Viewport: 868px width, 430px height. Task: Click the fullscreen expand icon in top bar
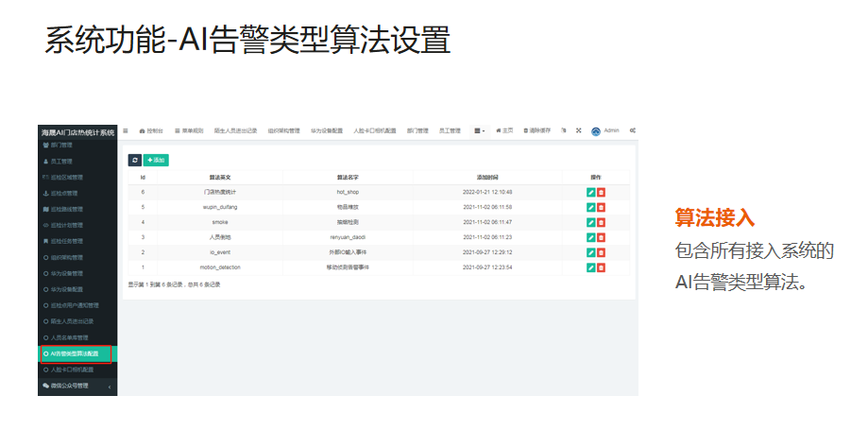[578, 130]
